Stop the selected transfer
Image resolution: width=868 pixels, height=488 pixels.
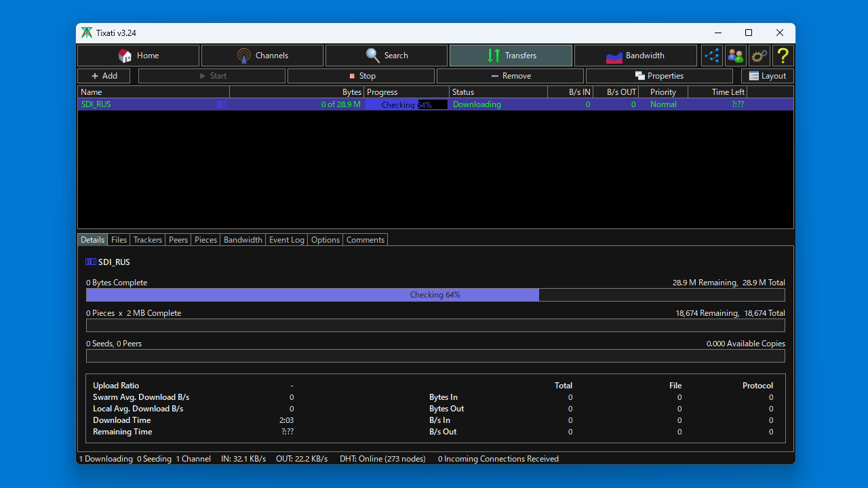[x=361, y=76]
